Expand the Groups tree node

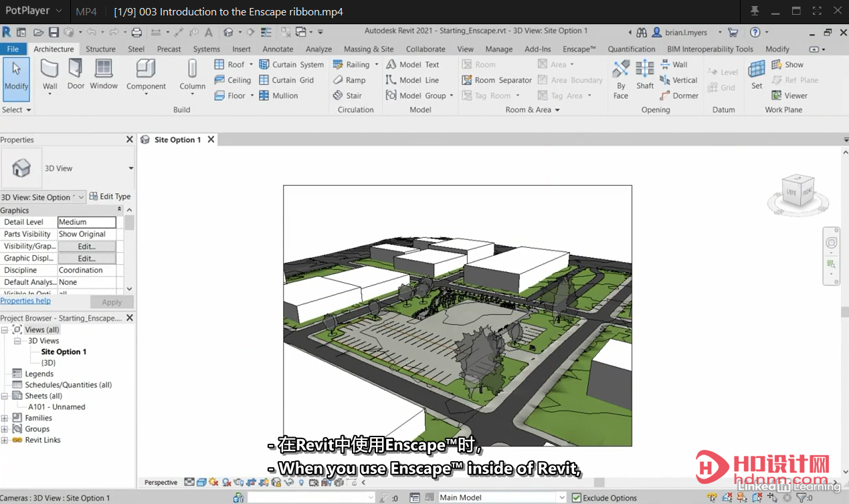click(x=5, y=429)
